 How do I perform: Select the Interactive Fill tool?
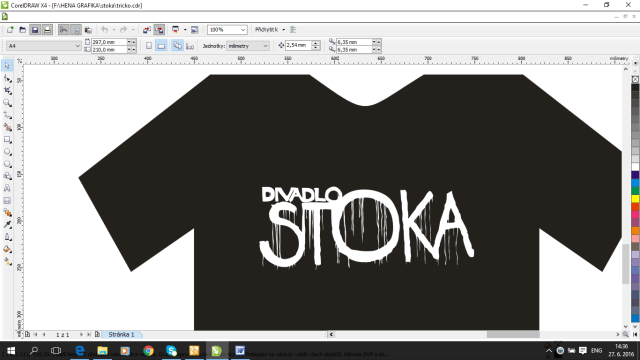point(7,262)
